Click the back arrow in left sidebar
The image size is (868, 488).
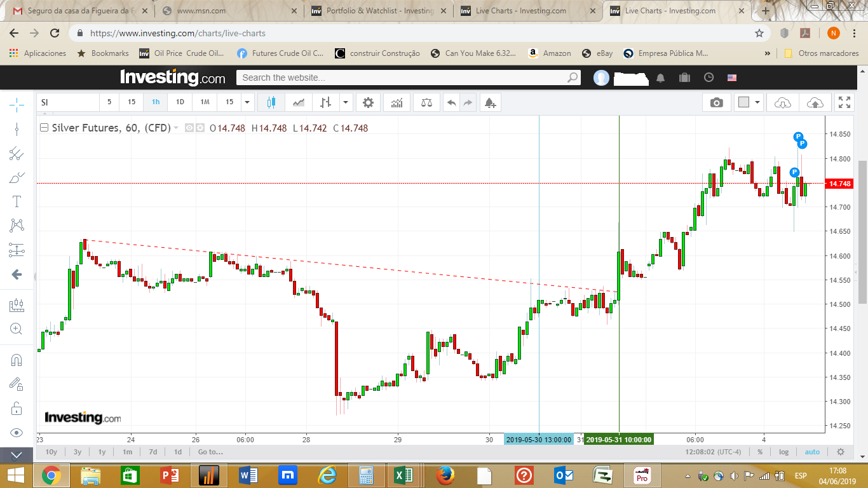point(17,274)
